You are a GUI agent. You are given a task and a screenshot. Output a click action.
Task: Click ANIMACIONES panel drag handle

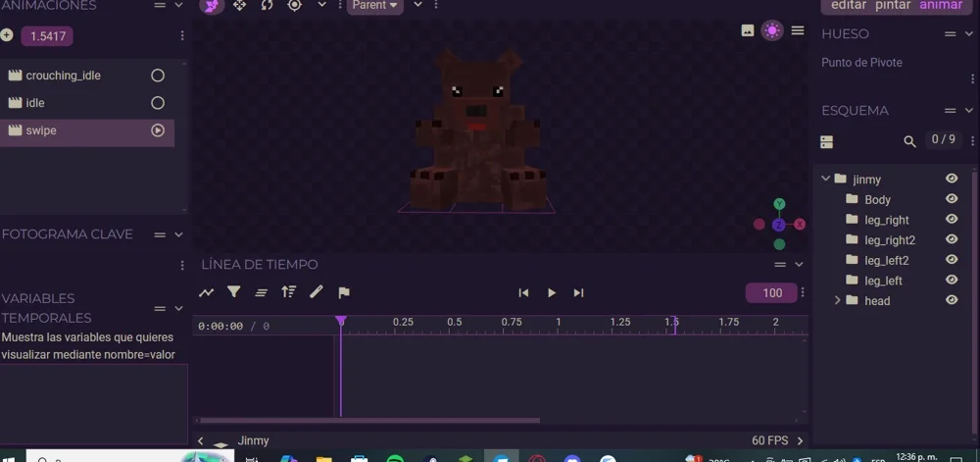pyautogui.click(x=160, y=5)
